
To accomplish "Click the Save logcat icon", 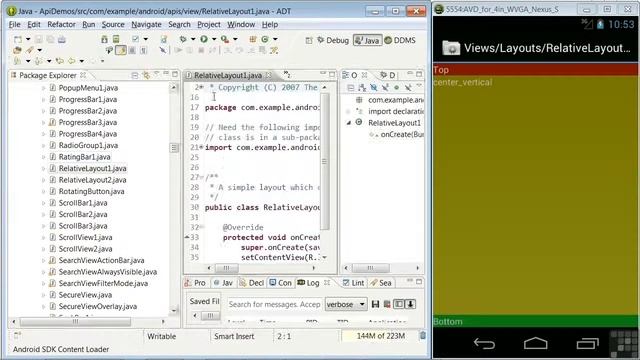I will pos(375,304).
